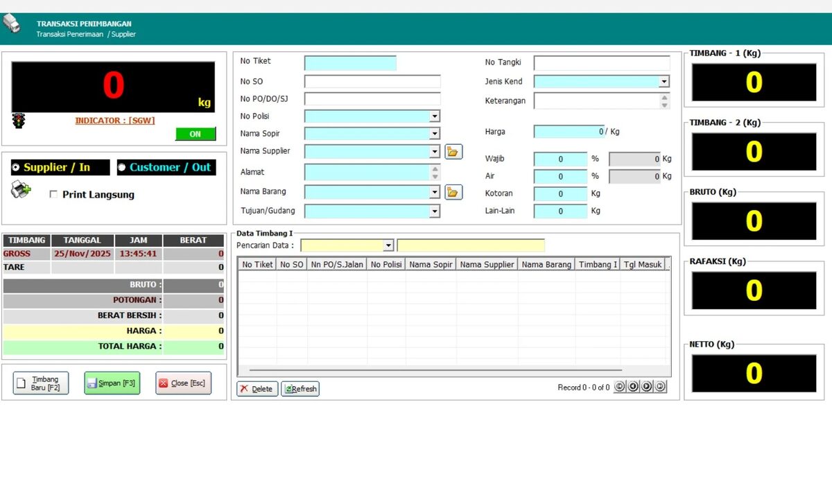Click the main red weight display
Image resolution: width=832 pixels, height=504 pixels.
[x=113, y=87]
